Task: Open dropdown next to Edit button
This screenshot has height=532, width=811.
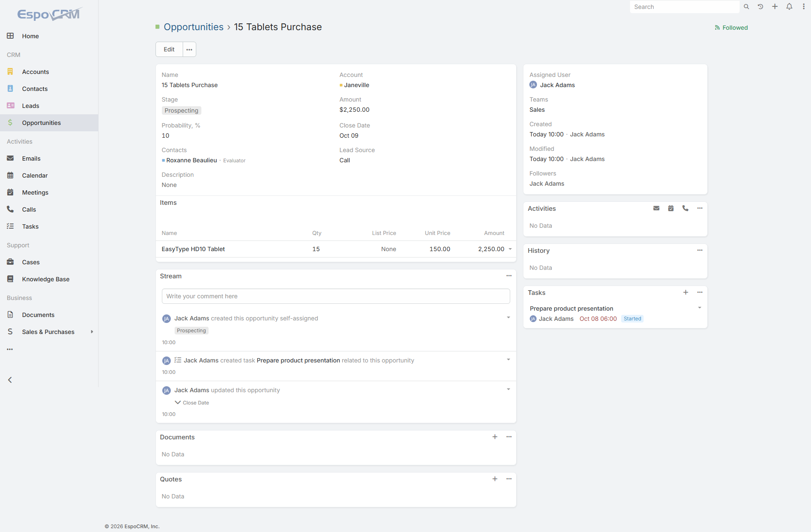Action: point(189,49)
